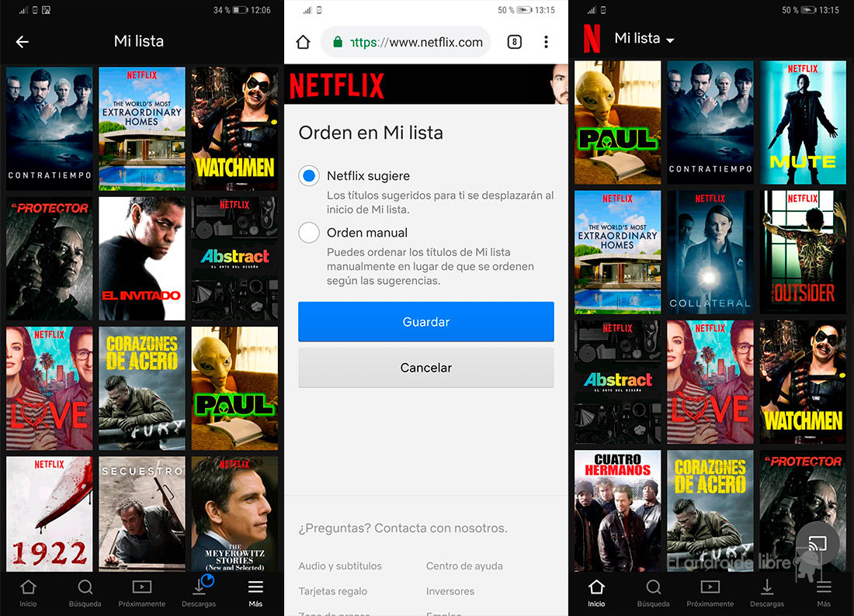Open Paul poster in left screen
This screenshot has width=854, height=616.
point(234,389)
